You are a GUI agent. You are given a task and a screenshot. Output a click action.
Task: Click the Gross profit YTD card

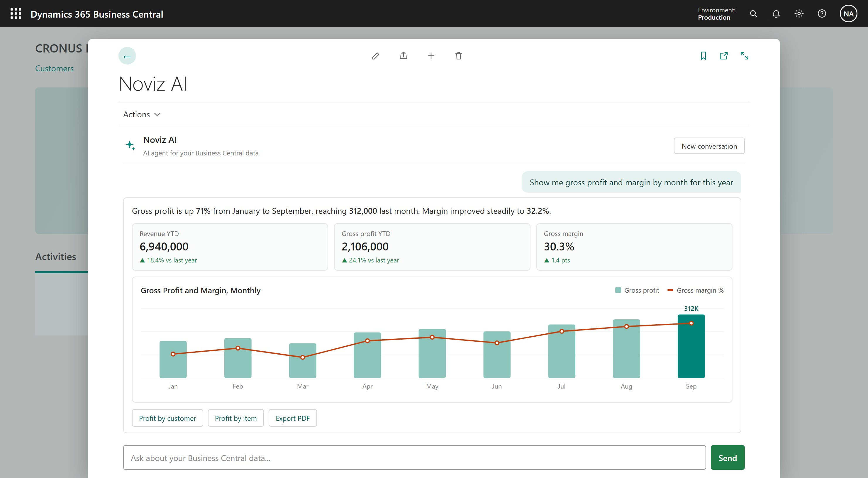(x=432, y=247)
